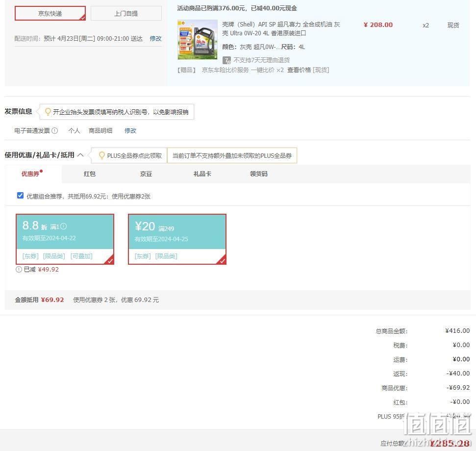Click 有效期至2024-04-25 on the ¥20 coupon
Screen dimensions: 476x451
pos(161,239)
